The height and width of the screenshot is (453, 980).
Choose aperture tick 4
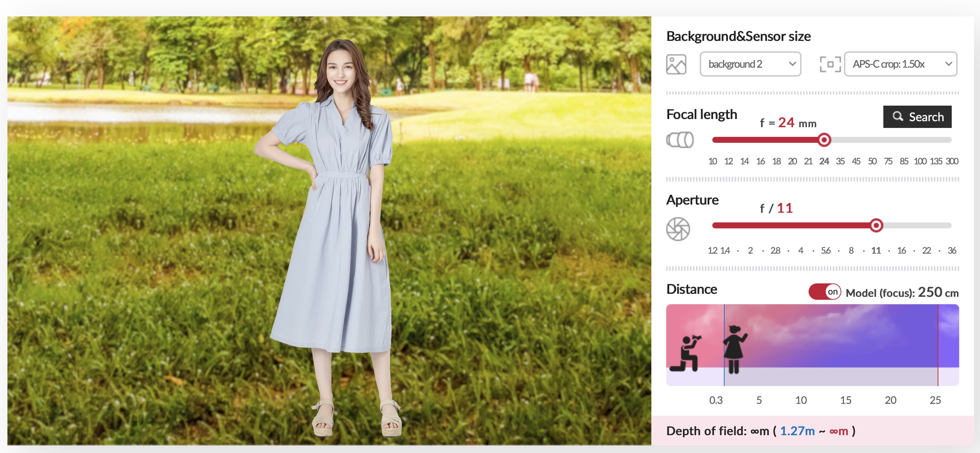point(801,250)
